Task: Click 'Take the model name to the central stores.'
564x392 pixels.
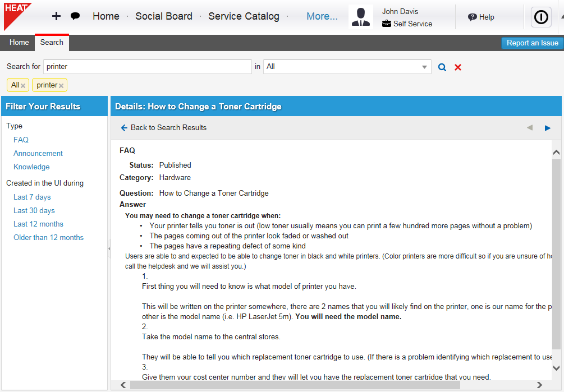Action: tap(211, 336)
